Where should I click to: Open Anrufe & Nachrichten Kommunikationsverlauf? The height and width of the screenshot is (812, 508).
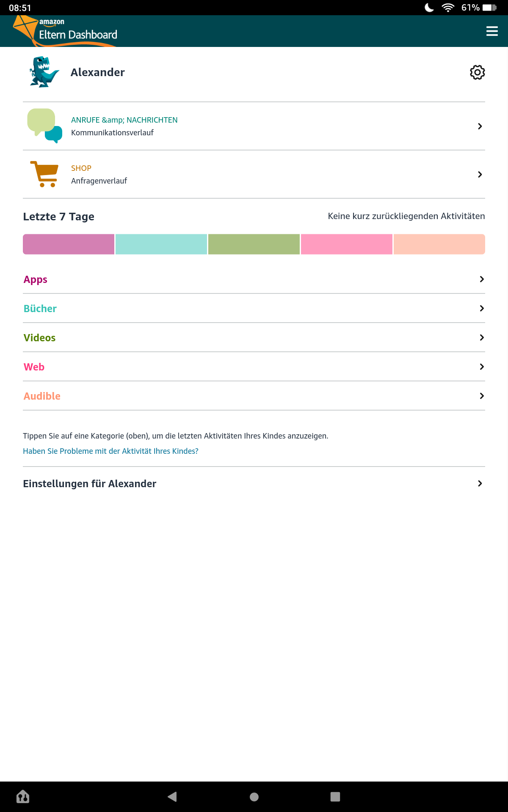tap(254, 126)
